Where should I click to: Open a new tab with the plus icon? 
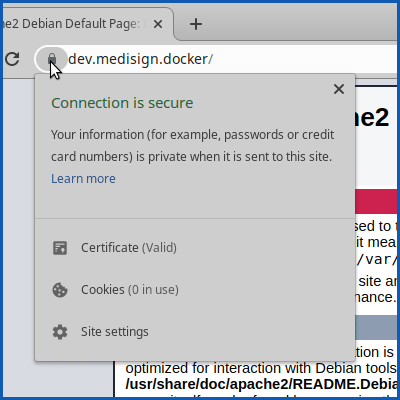[196, 24]
